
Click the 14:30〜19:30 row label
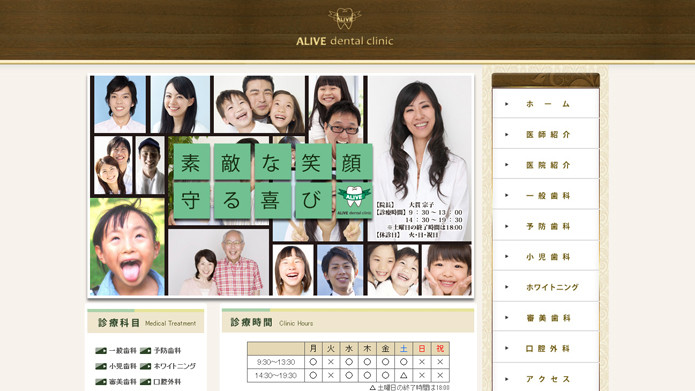tap(276, 375)
